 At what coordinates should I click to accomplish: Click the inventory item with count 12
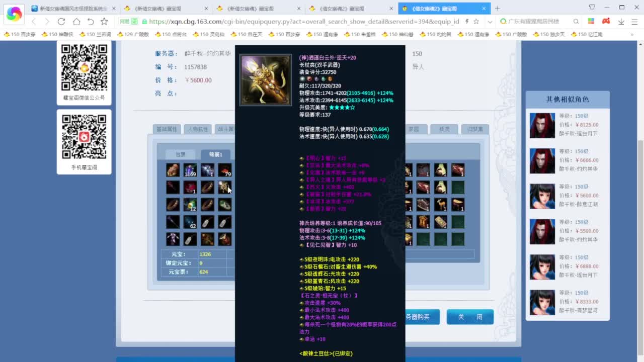(x=190, y=205)
